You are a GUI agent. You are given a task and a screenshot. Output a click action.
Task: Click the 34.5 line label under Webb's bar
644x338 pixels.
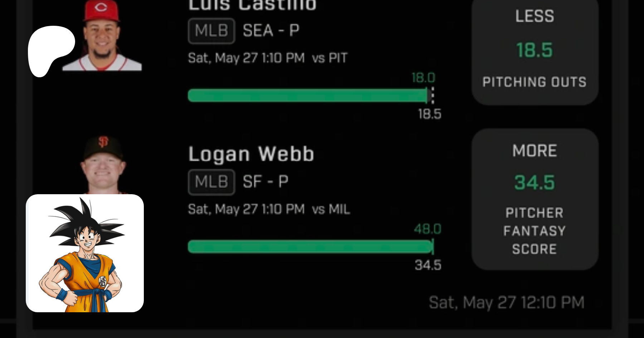pyautogui.click(x=428, y=265)
